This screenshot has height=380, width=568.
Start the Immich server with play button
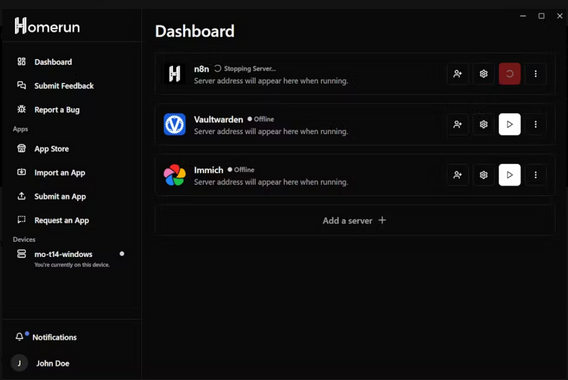[509, 175]
